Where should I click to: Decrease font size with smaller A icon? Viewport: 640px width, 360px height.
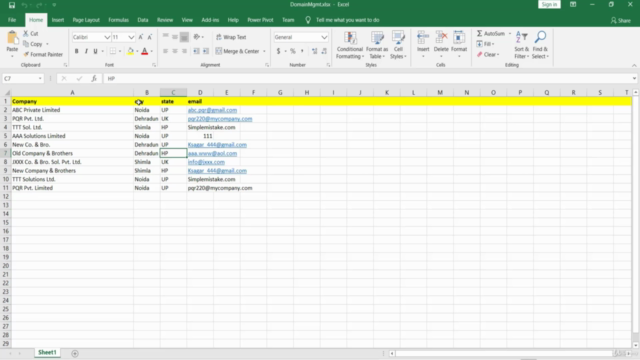[150, 37]
